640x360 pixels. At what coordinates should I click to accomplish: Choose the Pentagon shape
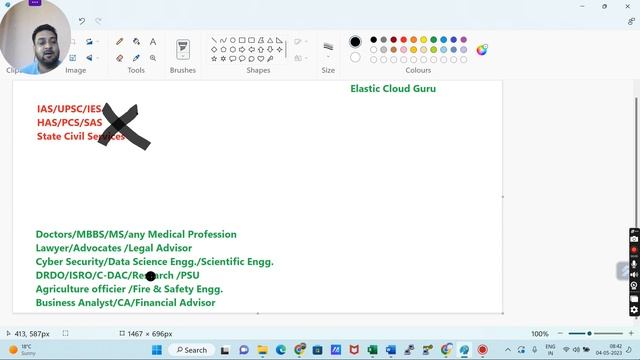click(223, 49)
